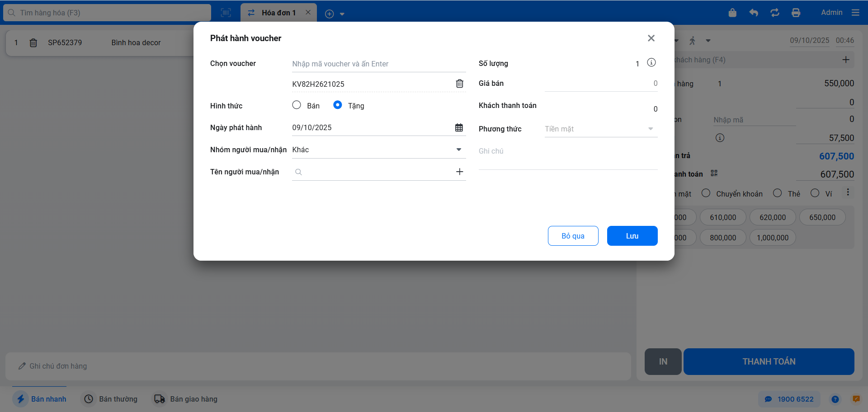868x412 pixels.
Task: Select the Tặng radio option
Action: (337, 105)
